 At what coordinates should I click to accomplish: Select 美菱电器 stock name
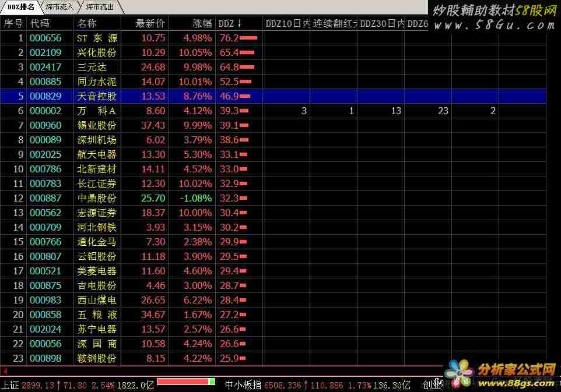click(x=97, y=271)
